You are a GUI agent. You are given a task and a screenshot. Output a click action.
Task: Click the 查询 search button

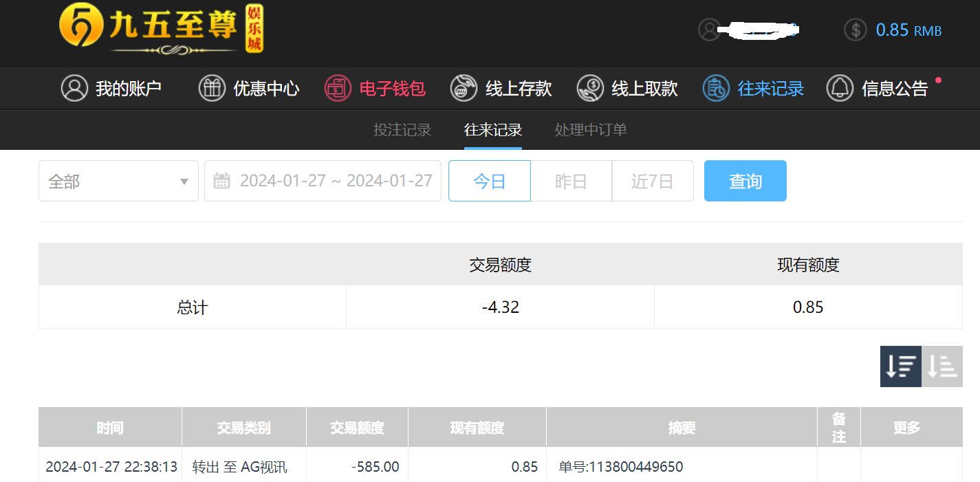(x=745, y=181)
